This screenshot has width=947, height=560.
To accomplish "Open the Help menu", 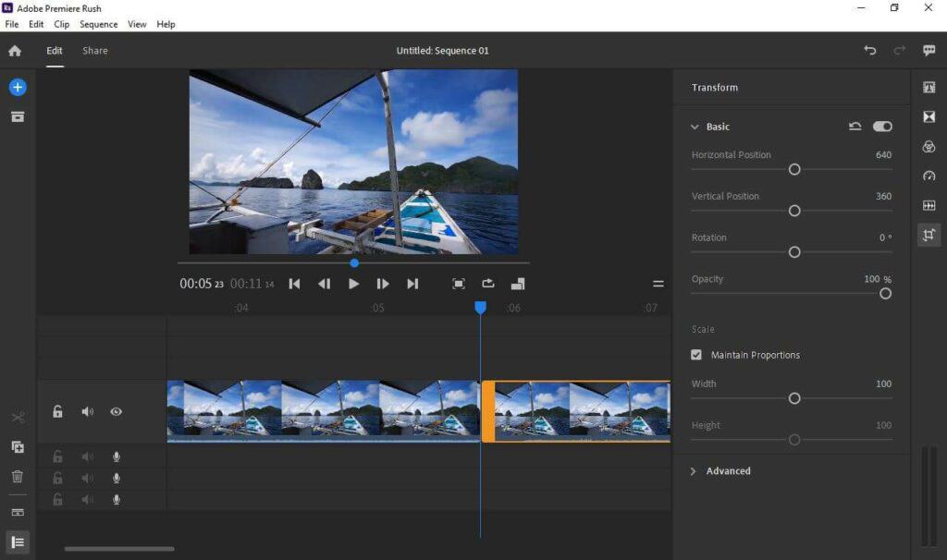I will (166, 24).
